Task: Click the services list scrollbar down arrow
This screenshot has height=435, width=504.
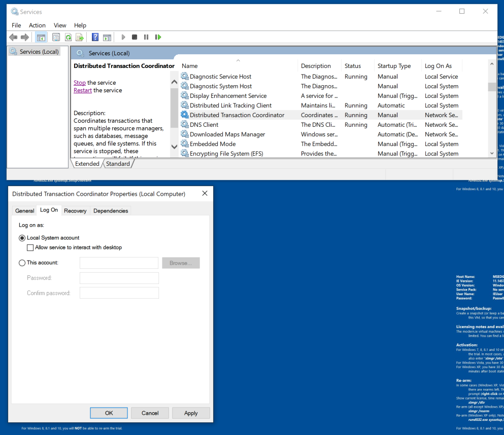Action: [491, 153]
